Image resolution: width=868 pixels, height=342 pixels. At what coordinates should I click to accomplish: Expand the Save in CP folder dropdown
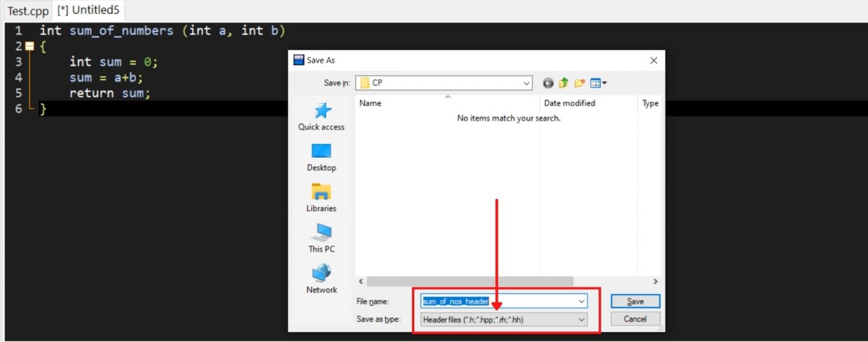(526, 83)
